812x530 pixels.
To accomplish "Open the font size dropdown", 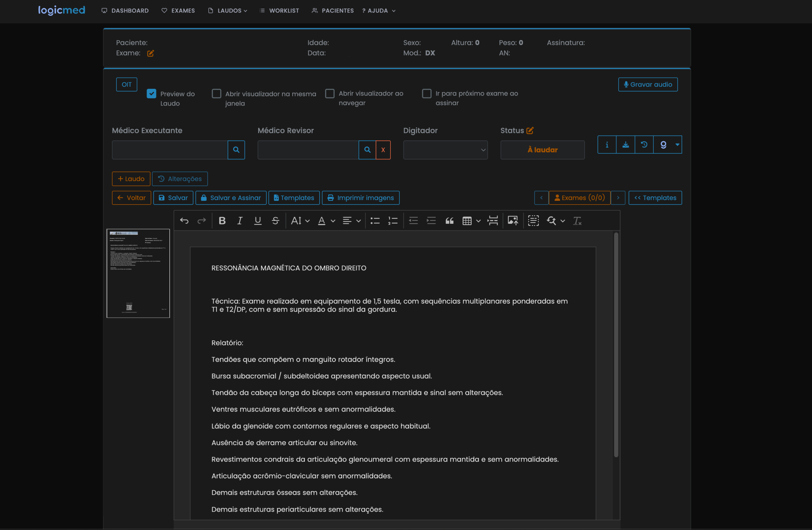I will (x=300, y=221).
